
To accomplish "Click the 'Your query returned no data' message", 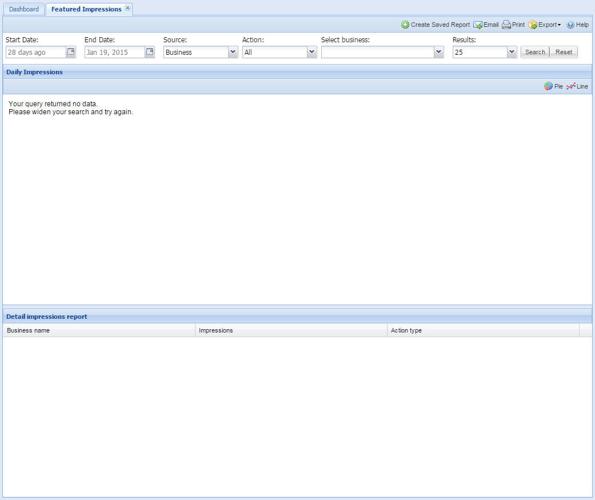I will (x=53, y=104).
